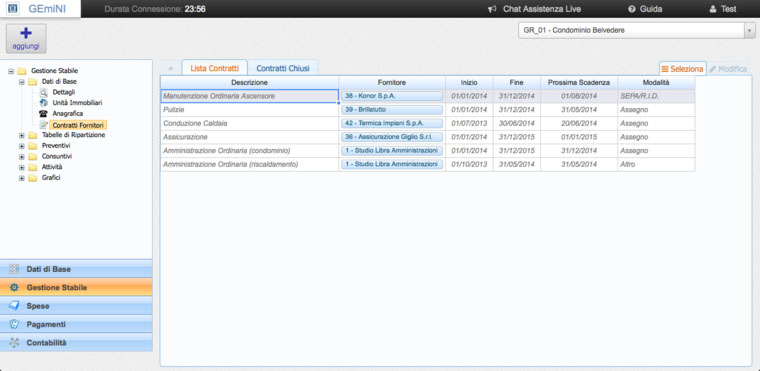Click the Preventivi folder icon

point(32,146)
